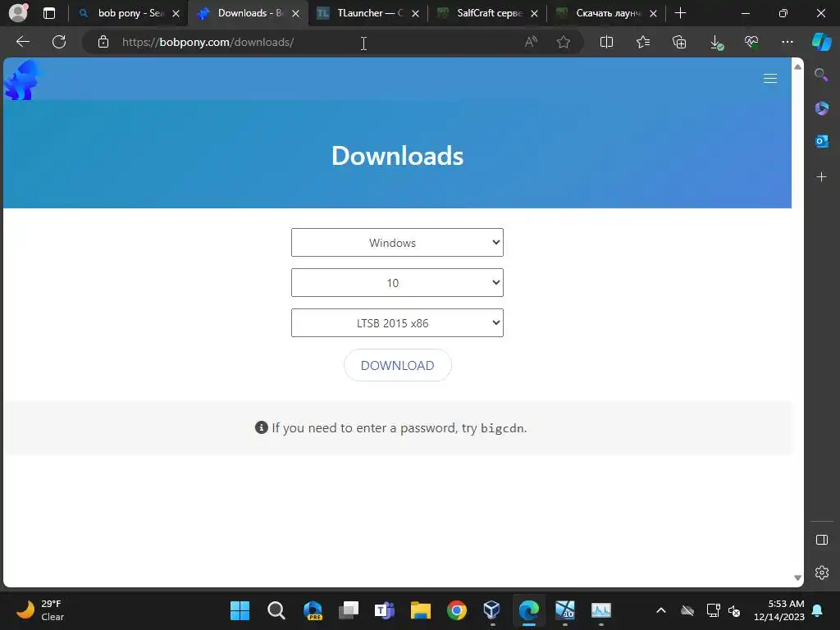The width and height of the screenshot is (840, 630).
Task: Open Outlook in the sidebar
Action: click(x=821, y=141)
